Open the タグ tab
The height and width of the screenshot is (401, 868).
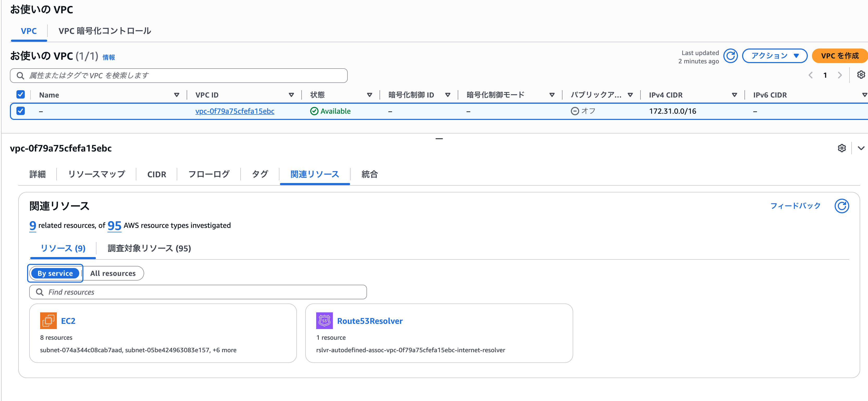pyautogui.click(x=260, y=174)
